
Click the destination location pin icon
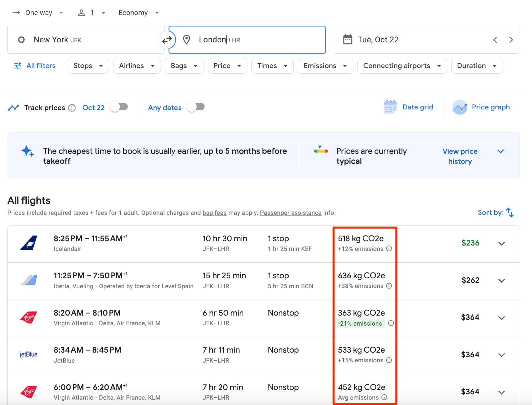(187, 40)
